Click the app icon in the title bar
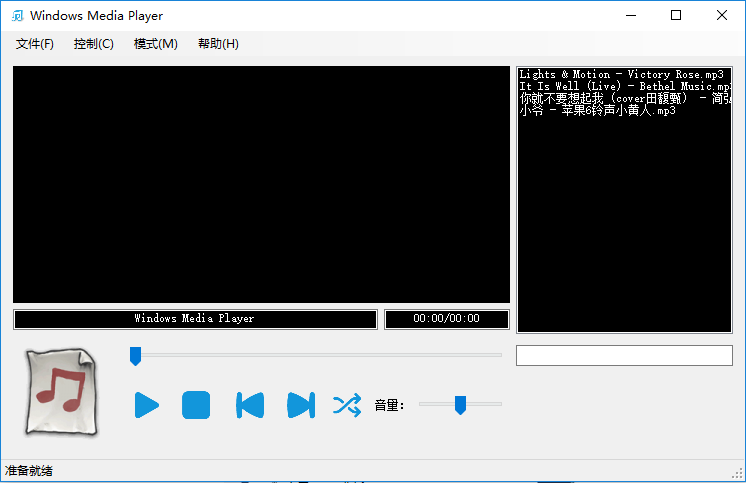The height and width of the screenshot is (483, 746). (18, 16)
